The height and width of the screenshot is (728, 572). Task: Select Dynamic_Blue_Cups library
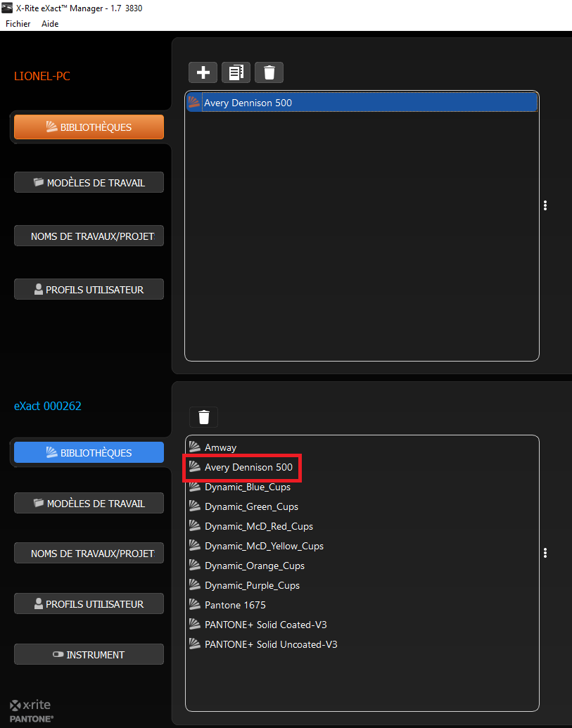(362, 487)
